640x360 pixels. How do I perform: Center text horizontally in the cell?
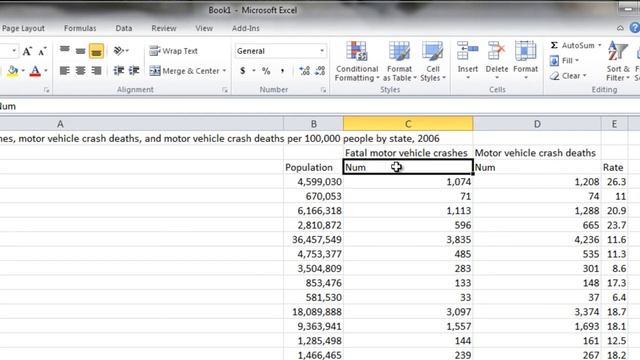click(x=80, y=71)
